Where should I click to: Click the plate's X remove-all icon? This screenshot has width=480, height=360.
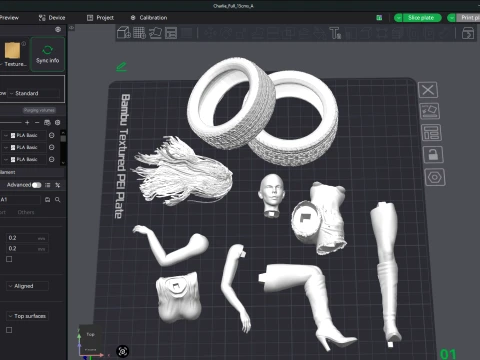428,90
